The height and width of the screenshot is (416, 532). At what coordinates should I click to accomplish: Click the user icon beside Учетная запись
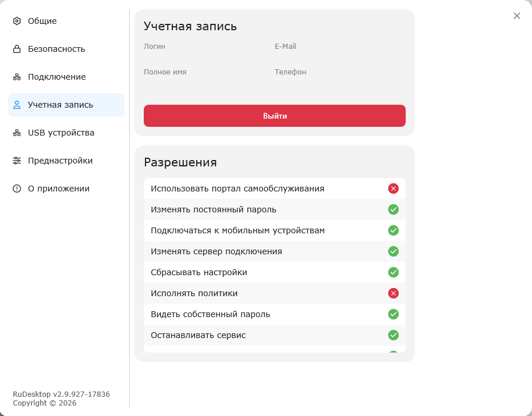tap(17, 105)
